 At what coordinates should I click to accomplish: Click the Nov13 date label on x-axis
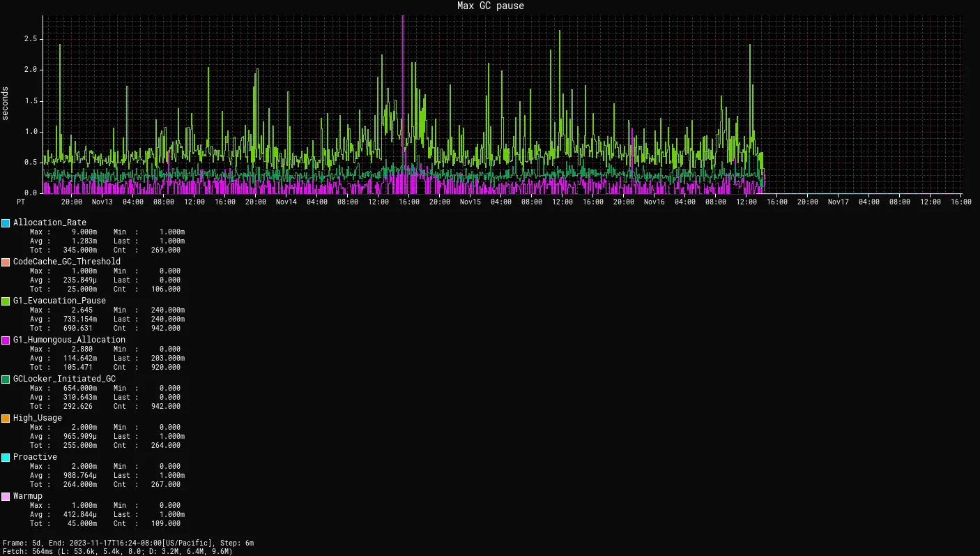(102, 202)
